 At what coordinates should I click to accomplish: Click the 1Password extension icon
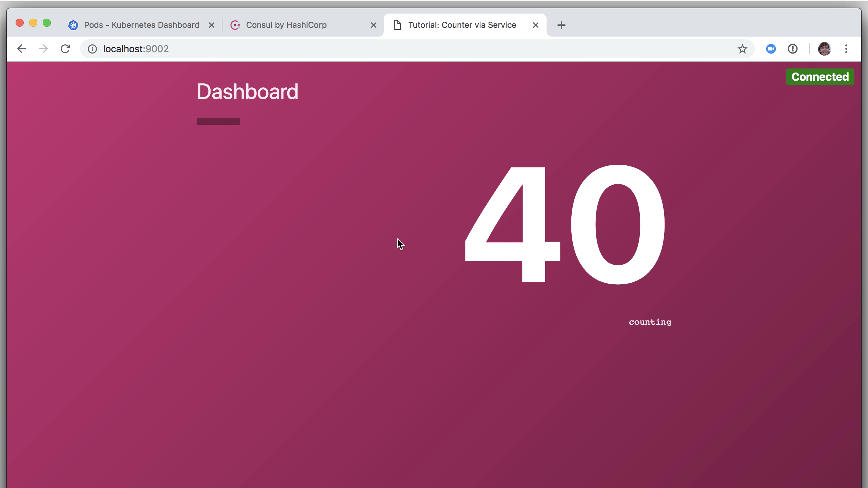click(792, 49)
